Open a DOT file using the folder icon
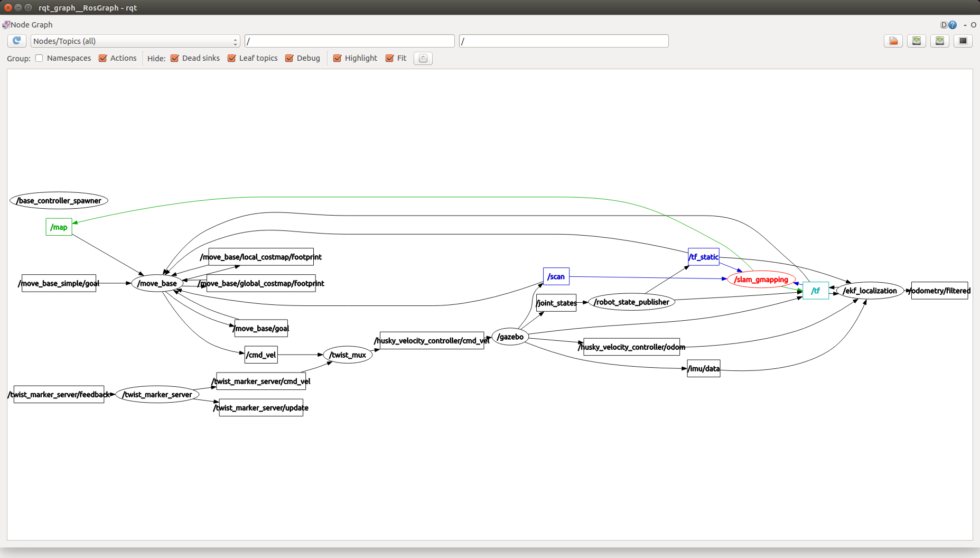The image size is (980, 558). coord(893,41)
